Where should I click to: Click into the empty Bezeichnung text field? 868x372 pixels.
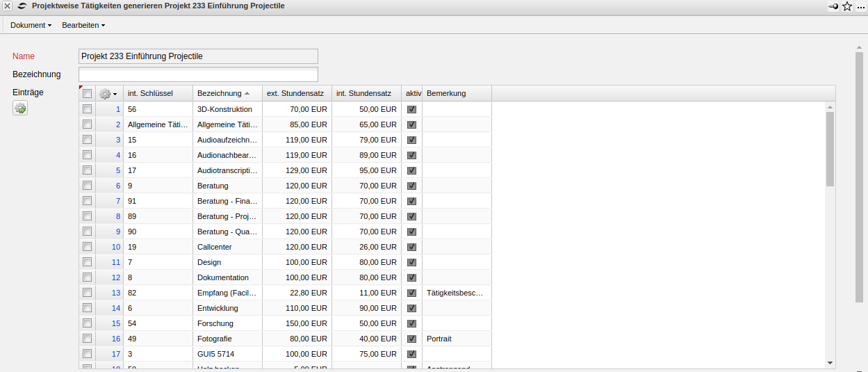tap(198, 74)
